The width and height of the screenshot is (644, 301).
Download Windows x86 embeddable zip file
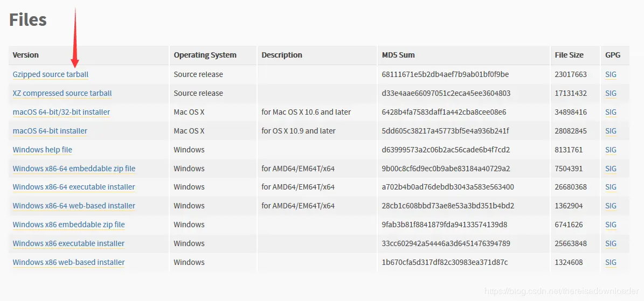[68, 225]
